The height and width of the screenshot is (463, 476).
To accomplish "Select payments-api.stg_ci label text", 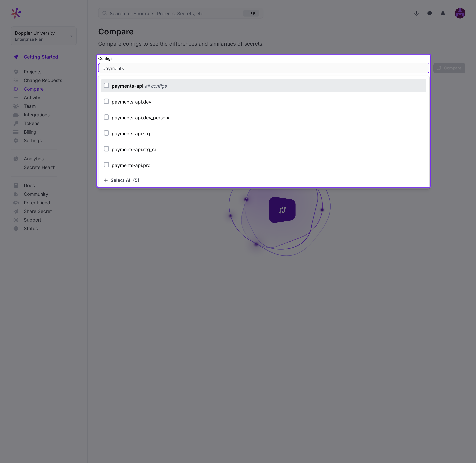I will point(134,149).
